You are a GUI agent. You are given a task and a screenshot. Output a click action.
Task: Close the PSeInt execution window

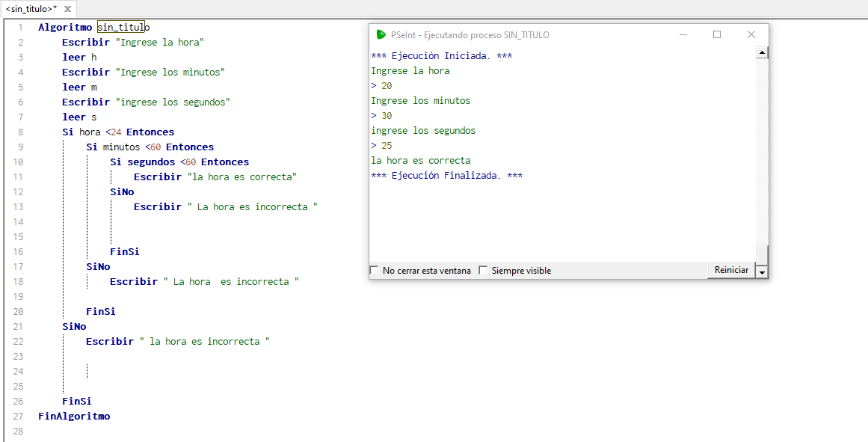751,34
